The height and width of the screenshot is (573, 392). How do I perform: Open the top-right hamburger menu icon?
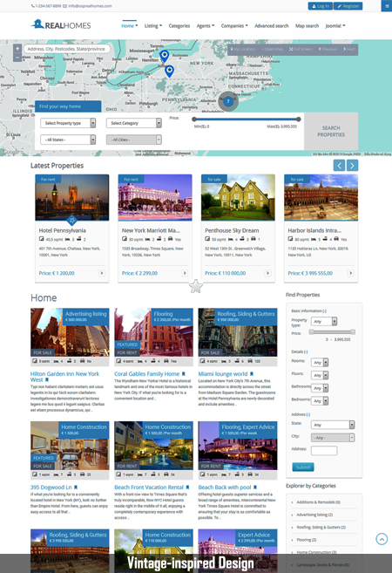point(387,6)
